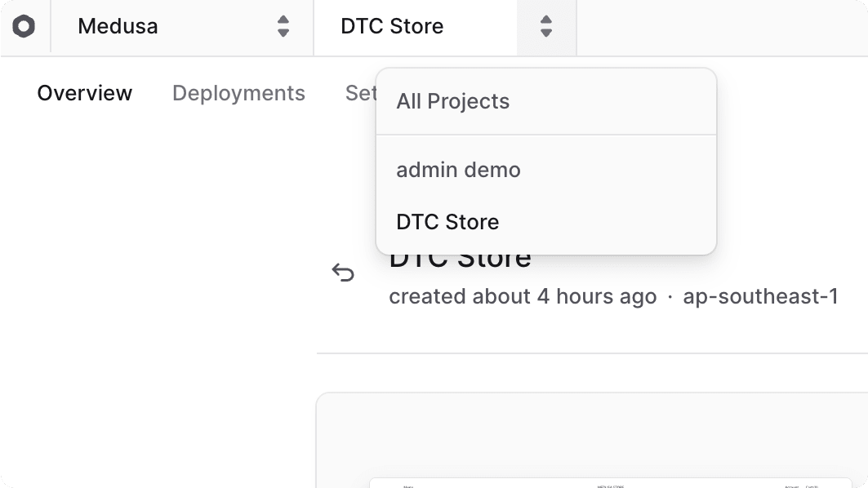Click the Medusa logo icon
Viewport: 868px width, 488px height.
tap(24, 27)
